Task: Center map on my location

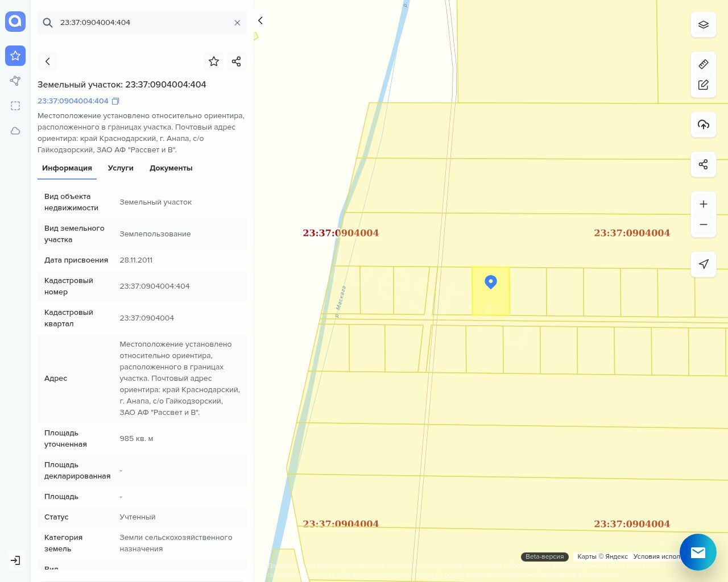Action: coord(704,264)
